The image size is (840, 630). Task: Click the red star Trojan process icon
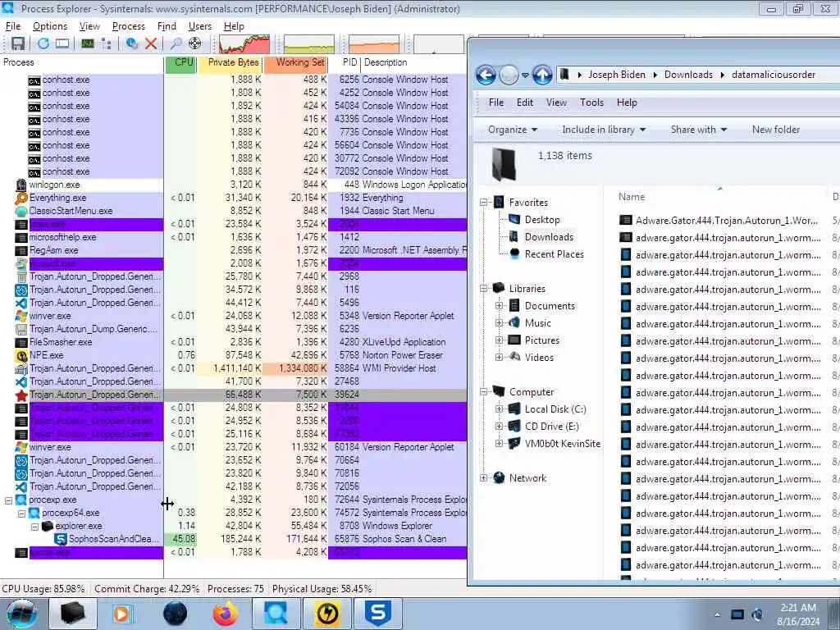[x=21, y=395]
